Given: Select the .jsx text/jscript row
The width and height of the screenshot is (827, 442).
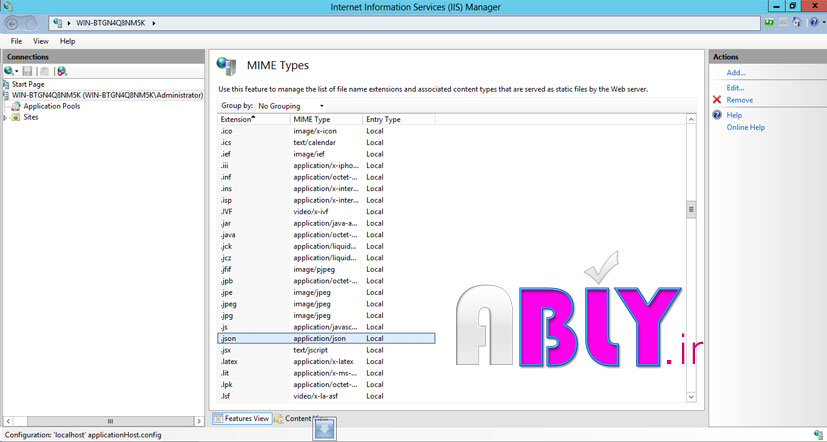Looking at the screenshot, I should pyautogui.click(x=326, y=350).
